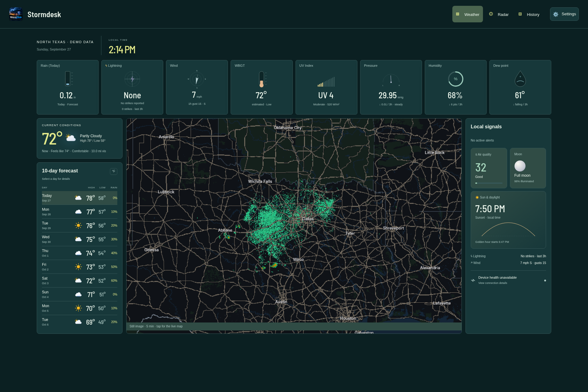The height and width of the screenshot is (392, 588).
Task: Click the 2:14 PM local time
Action: [x=122, y=50]
